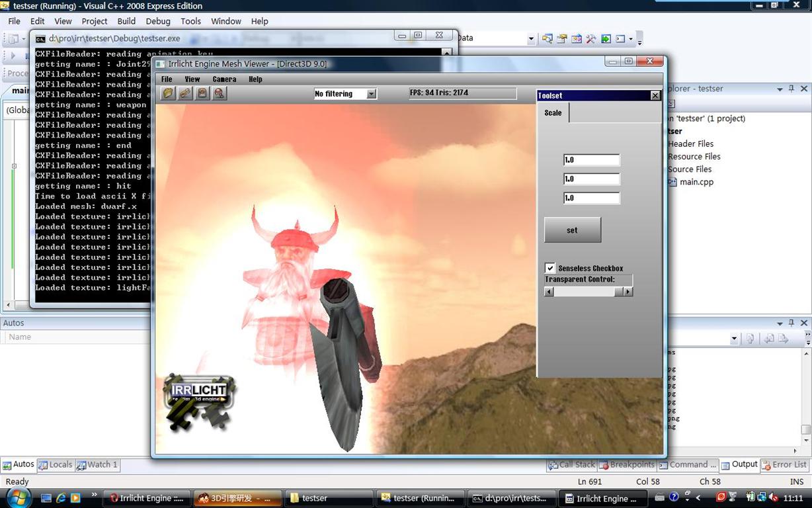
Task: Select Source Files in Solution Explorer
Action: click(x=690, y=169)
